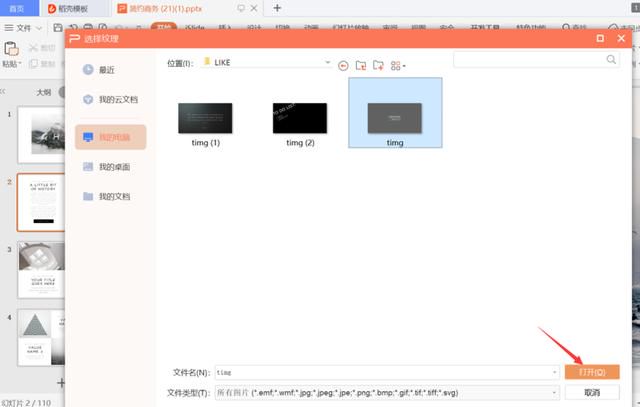Click the display icon on the pptx tab
This screenshot has width=640, height=407.
click(241, 8)
